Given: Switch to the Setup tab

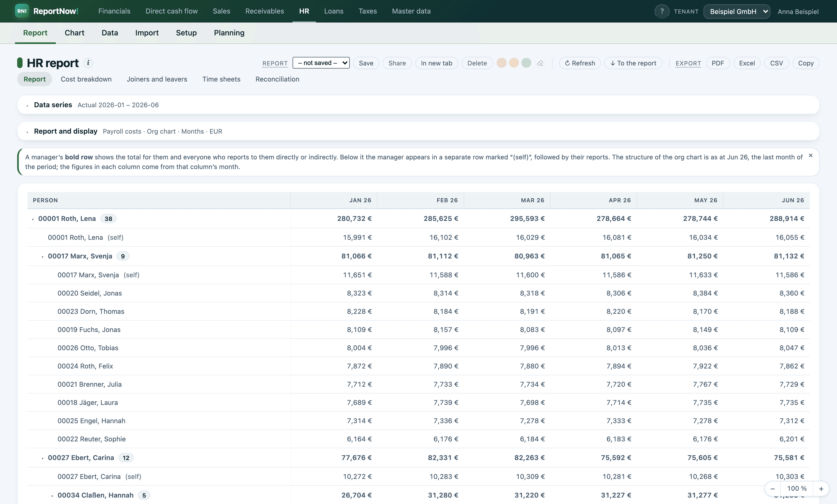Looking at the screenshot, I should tap(186, 33).
